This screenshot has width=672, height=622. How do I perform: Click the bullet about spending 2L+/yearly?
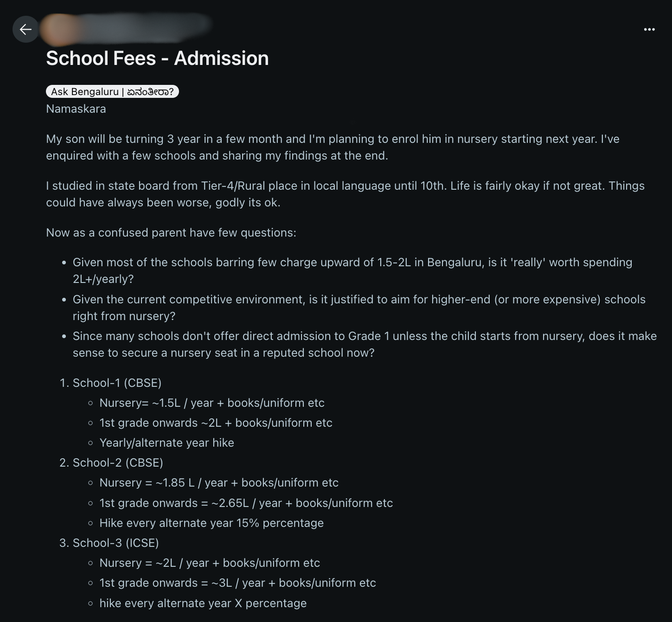coord(352,270)
